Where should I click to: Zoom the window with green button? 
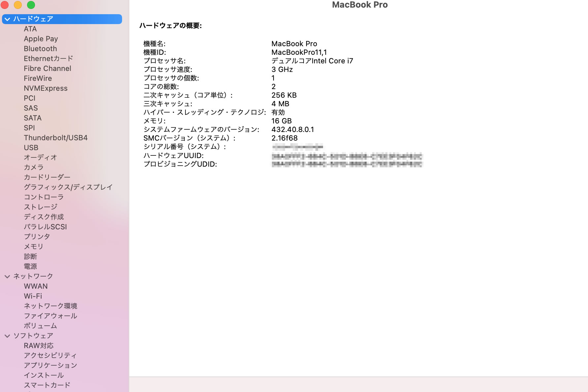point(31,5)
